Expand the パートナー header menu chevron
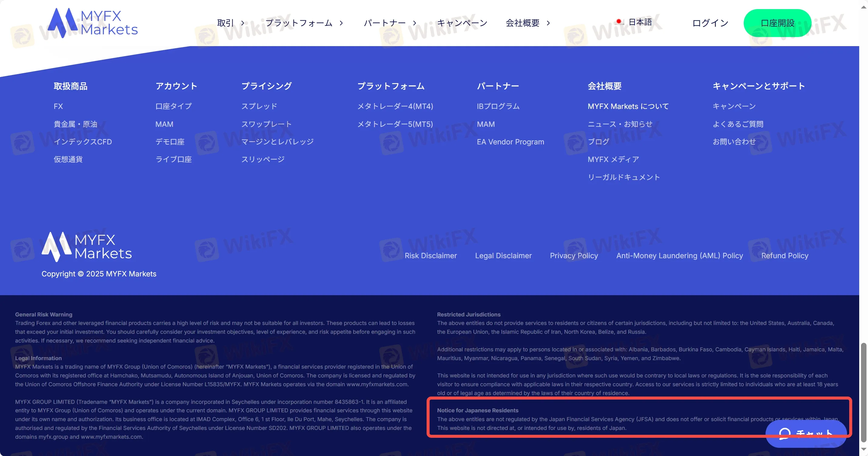The width and height of the screenshot is (868, 456). (415, 23)
